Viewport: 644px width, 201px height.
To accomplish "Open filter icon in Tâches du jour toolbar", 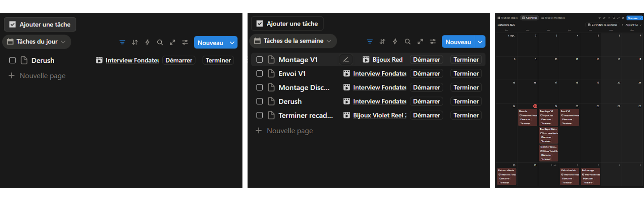I will point(122,42).
